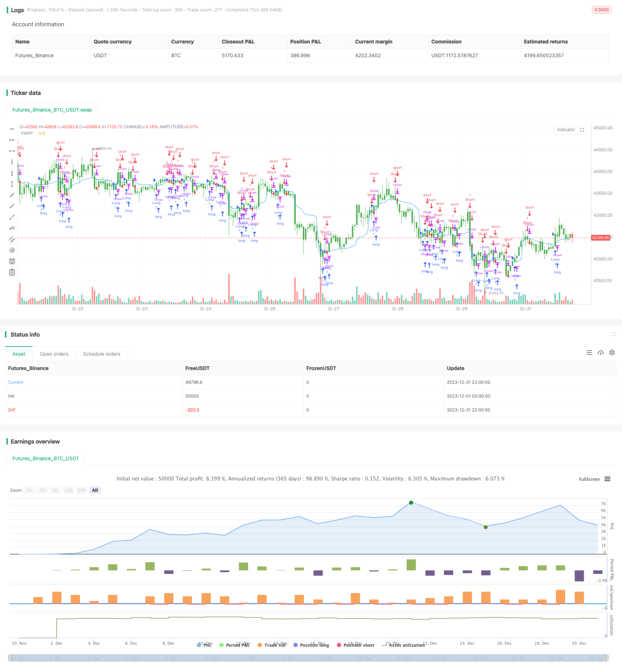Toggle the Position long legend series
This screenshot has width=622, height=672.
coord(311,645)
